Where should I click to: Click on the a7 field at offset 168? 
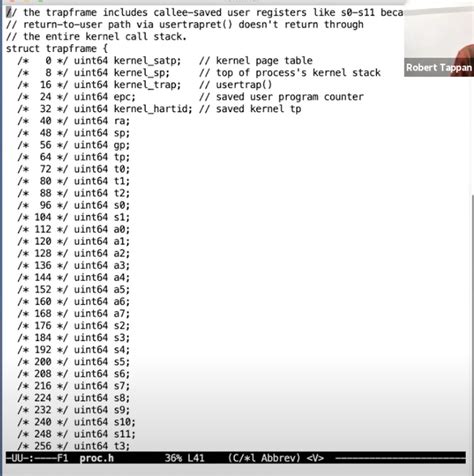click(x=121, y=313)
